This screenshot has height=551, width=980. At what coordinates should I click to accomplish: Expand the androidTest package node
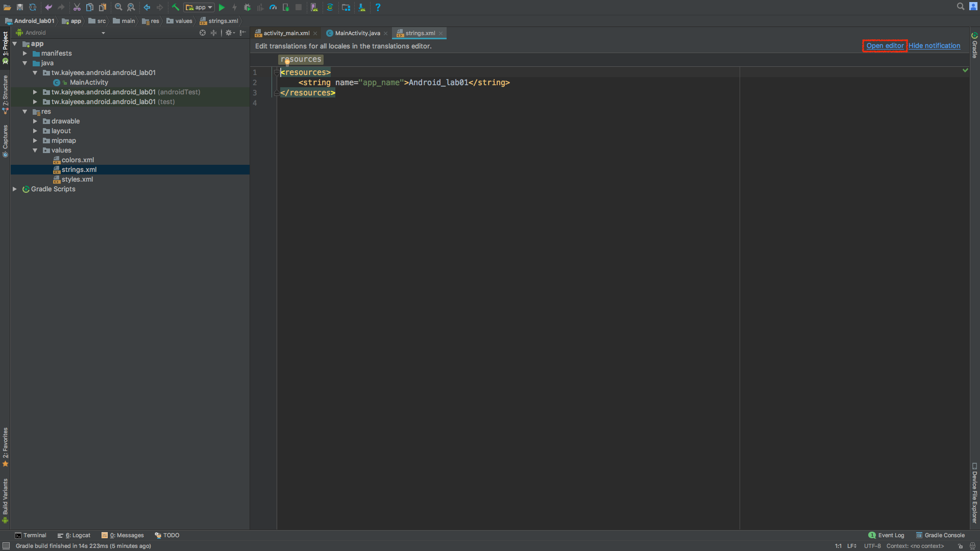pos(35,92)
